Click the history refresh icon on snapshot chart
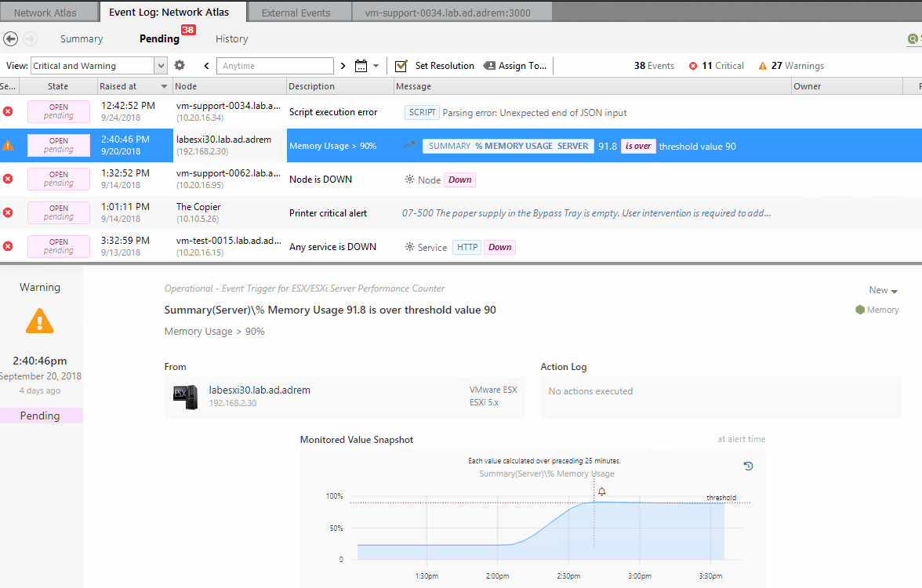The width and height of the screenshot is (922, 588). point(748,466)
